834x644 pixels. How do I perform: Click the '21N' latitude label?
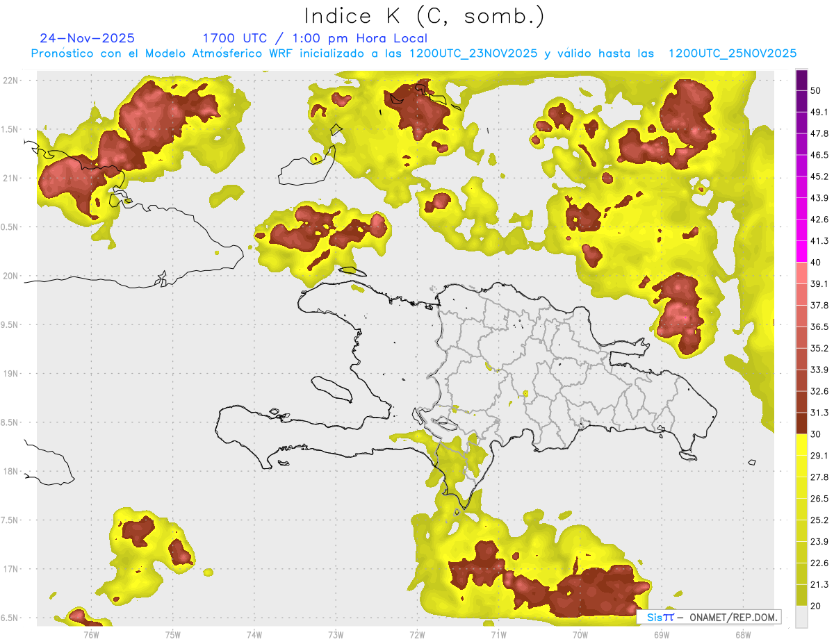pyautogui.click(x=11, y=178)
